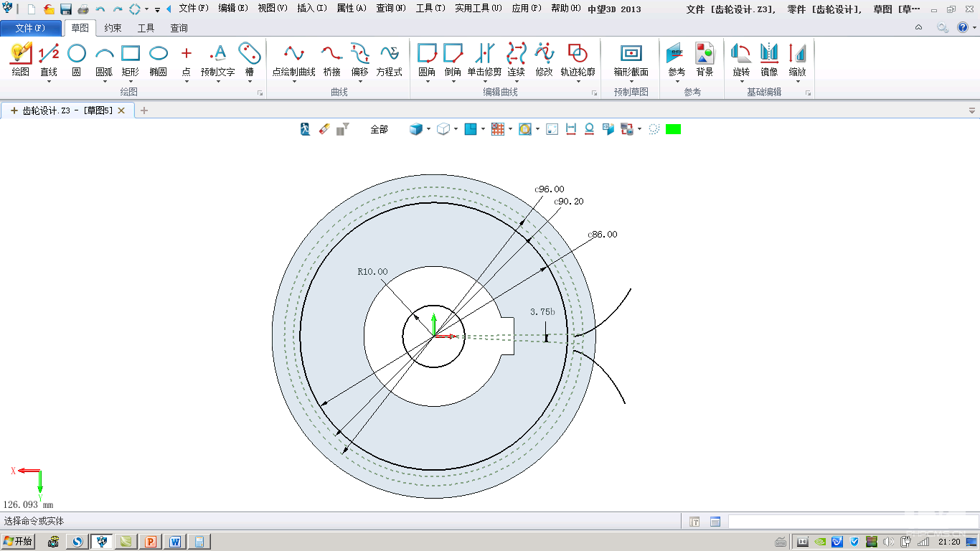Switch to the 约束 (constraint) ribbon tab
The width and height of the screenshot is (980, 551).
click(x=113, y=28)
